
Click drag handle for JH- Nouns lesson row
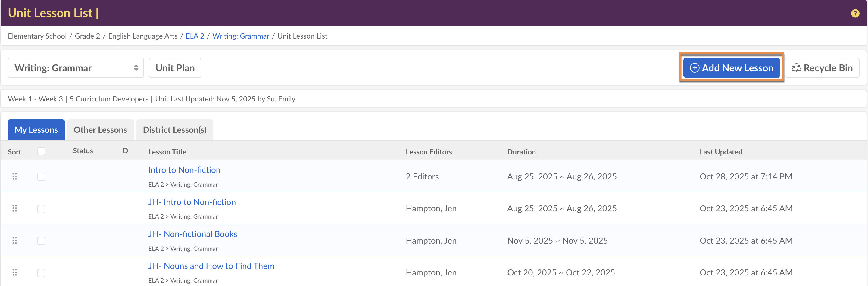(14, 272)
